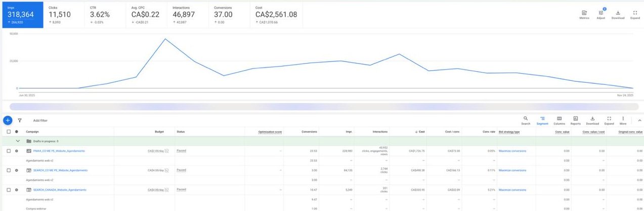Click CA$1,726.75 cost cell
Viewport: 644px width, 211px height.
click(417, 151)
